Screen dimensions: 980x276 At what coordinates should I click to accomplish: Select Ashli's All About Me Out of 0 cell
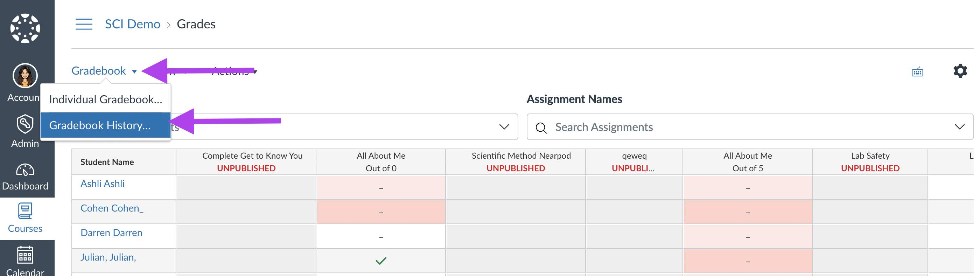click(x=381, y=187)
